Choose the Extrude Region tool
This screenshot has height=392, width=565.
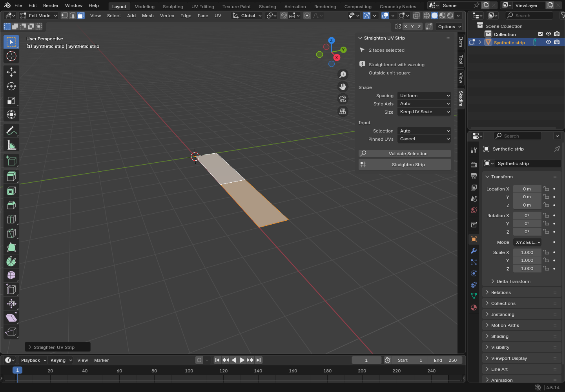(x=11, y=176)
